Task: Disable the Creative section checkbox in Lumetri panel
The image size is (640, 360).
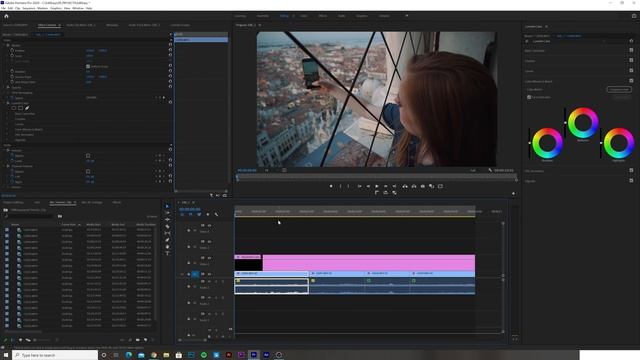Action: pos(631,60)
